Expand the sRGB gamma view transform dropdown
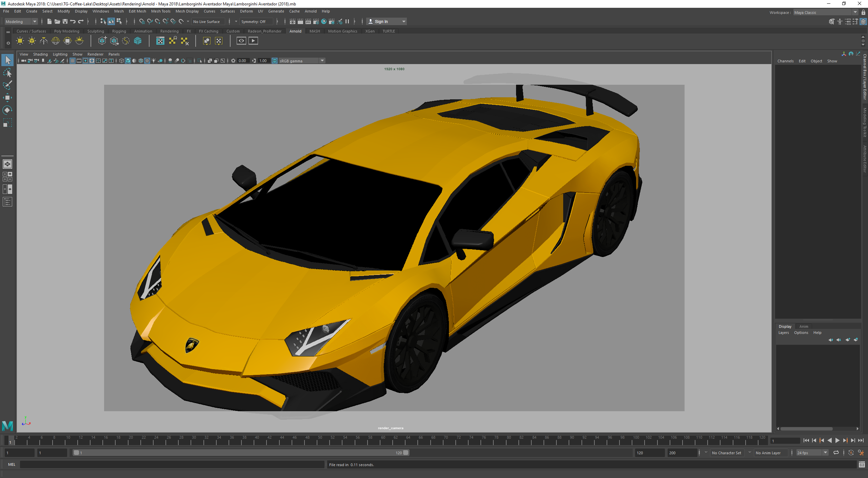Viewport: 868px width, 478px height. tap(322, 61)
